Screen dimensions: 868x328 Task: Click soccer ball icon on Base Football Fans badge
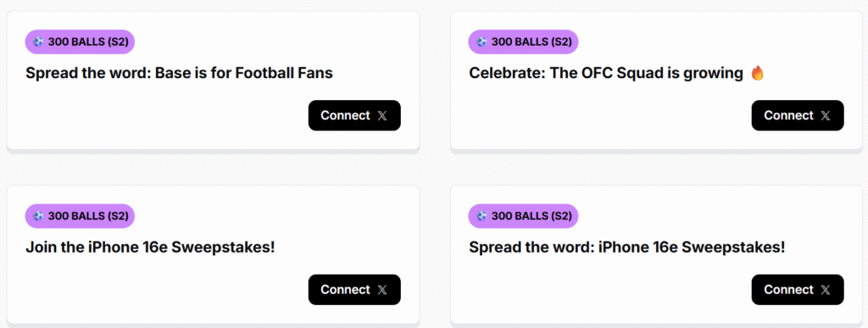click(37, 42)
